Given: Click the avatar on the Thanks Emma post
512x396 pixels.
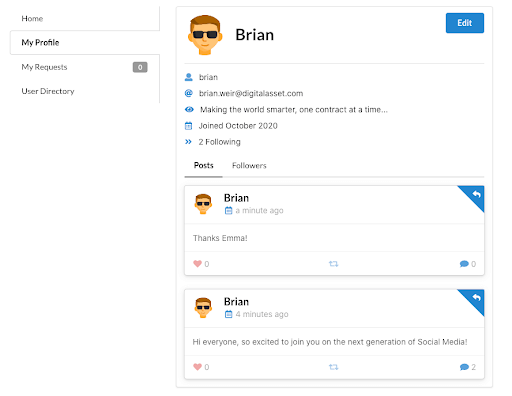Looking at the screenshot, I should tap(203, 204).
